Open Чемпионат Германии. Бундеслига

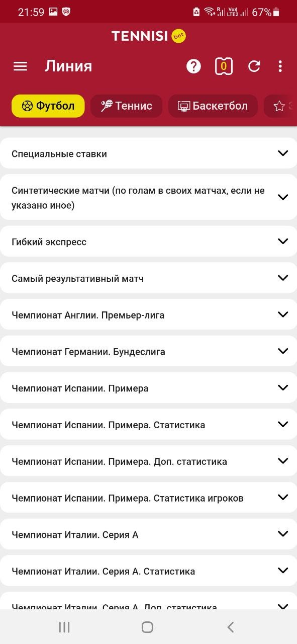pyautogui.click(x=148, y=351)
